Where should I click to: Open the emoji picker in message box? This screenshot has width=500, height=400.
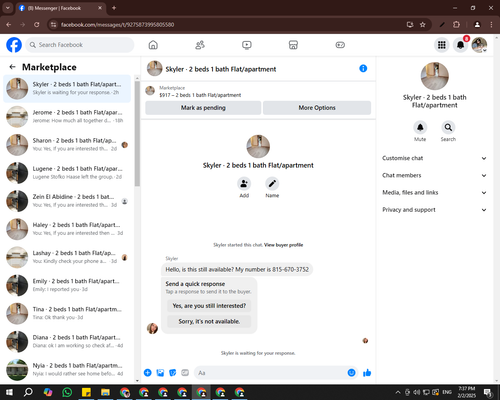pos(351,373)
